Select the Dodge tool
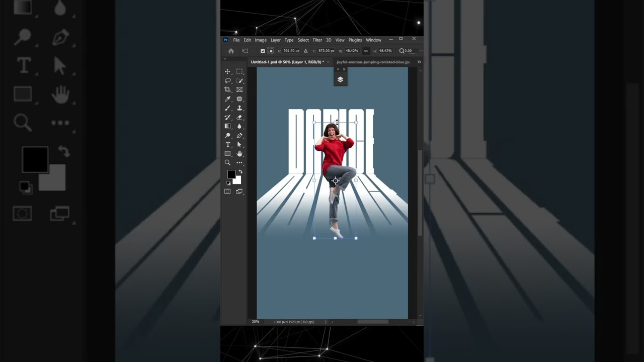 227,135
